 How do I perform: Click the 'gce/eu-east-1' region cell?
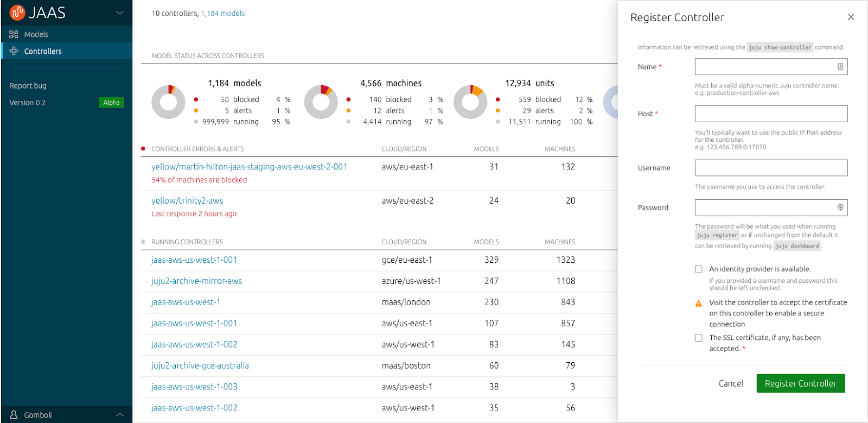coord(407,260)
